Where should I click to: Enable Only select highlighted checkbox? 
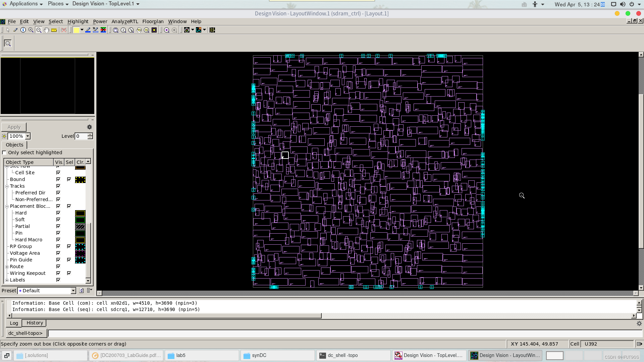click(4, 153)
